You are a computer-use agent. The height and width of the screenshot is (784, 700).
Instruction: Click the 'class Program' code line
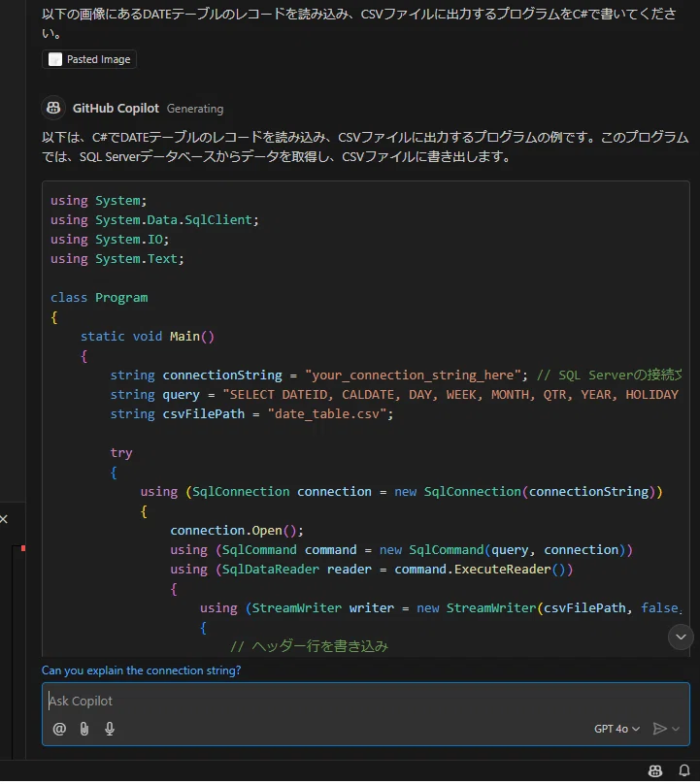[x=99, y=298]
